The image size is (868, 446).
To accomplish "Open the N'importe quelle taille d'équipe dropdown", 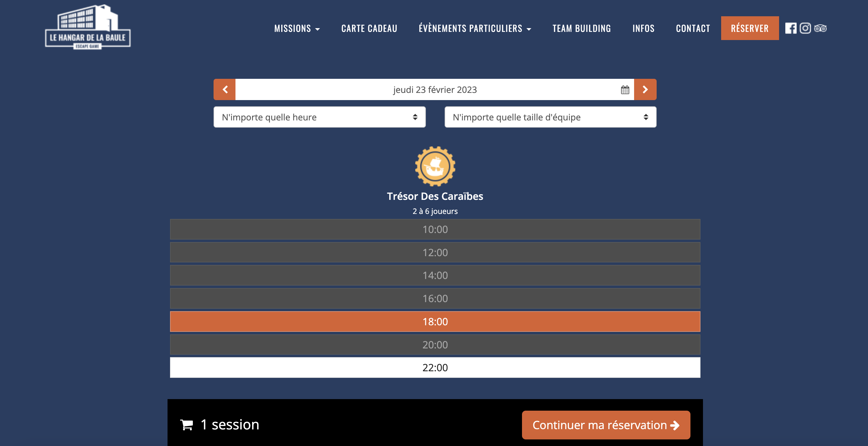I will [x=550, y=117].
